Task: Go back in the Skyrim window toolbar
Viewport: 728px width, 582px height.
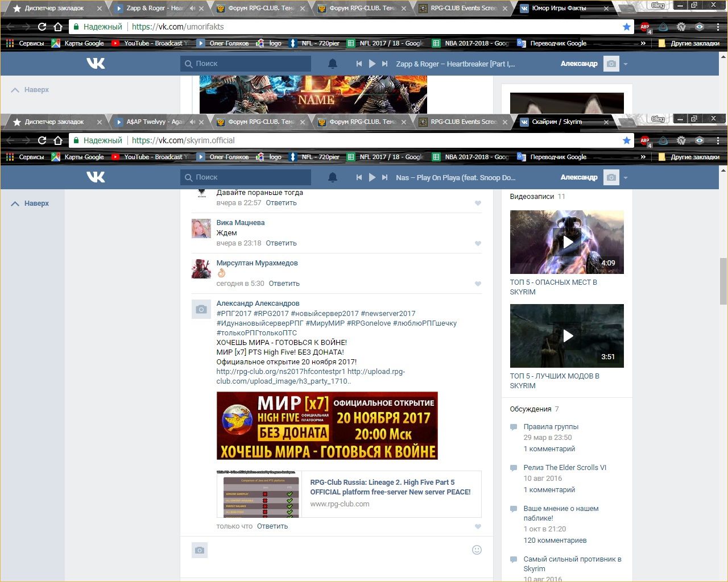Action: [x=10, y=140]
